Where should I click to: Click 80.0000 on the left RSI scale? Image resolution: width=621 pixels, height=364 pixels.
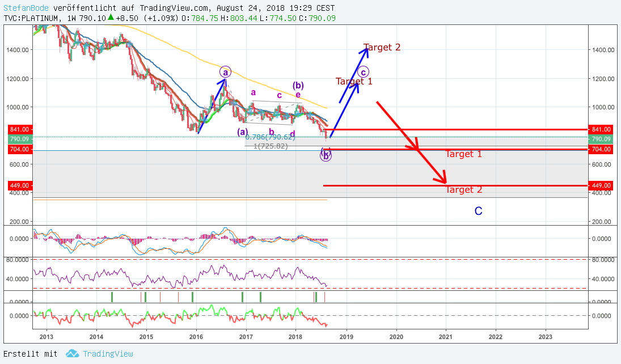(16, 260)
